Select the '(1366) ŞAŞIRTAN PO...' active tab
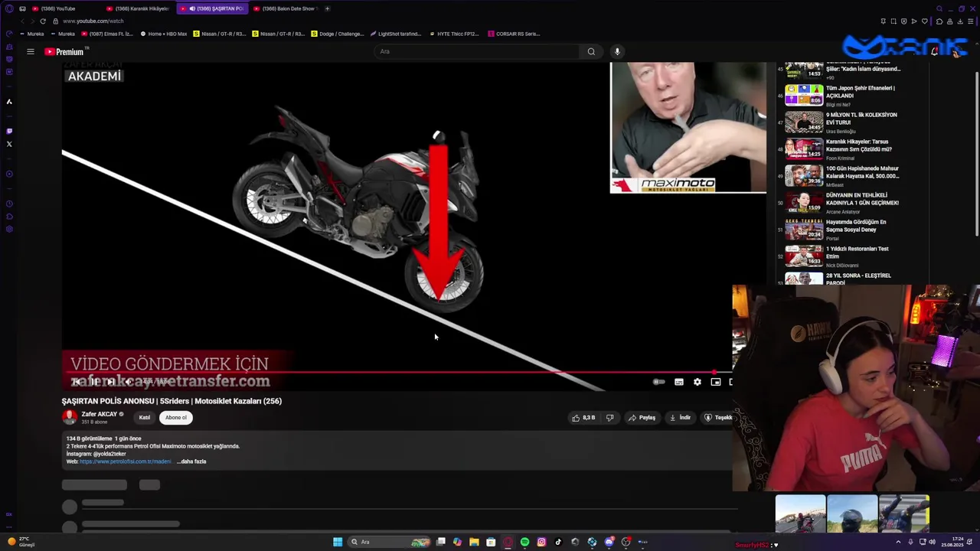 point(212,8)
